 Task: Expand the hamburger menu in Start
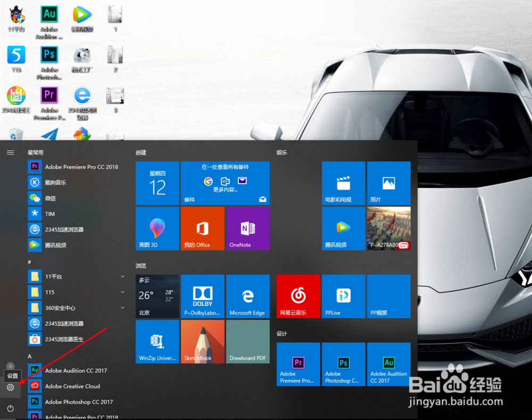(x=11, y=152)
